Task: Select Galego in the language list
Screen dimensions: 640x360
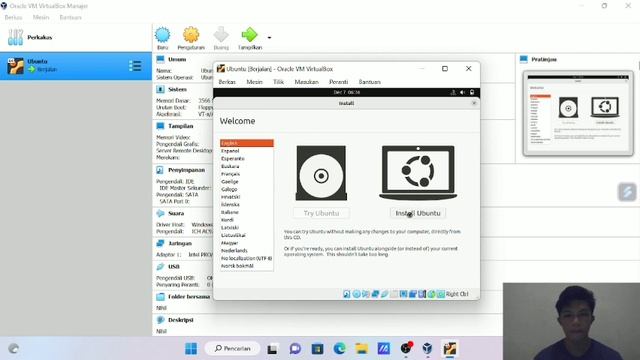Action: click(247, 189)
